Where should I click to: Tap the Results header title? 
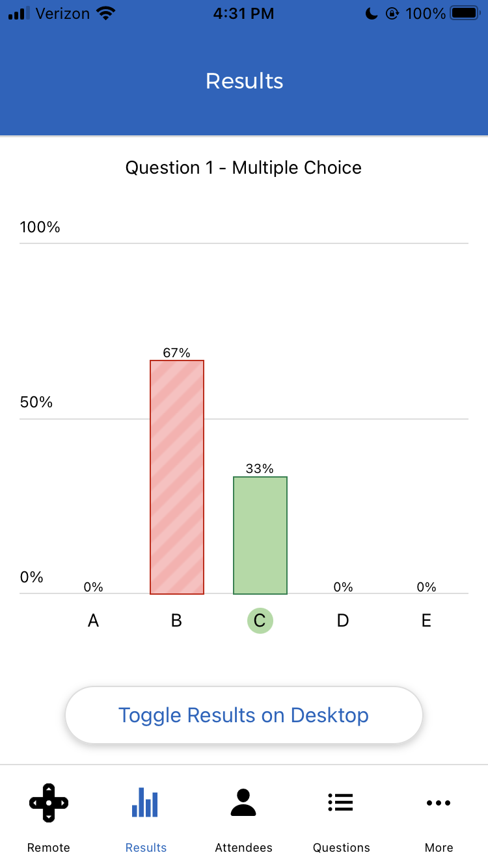pos(244,81)
